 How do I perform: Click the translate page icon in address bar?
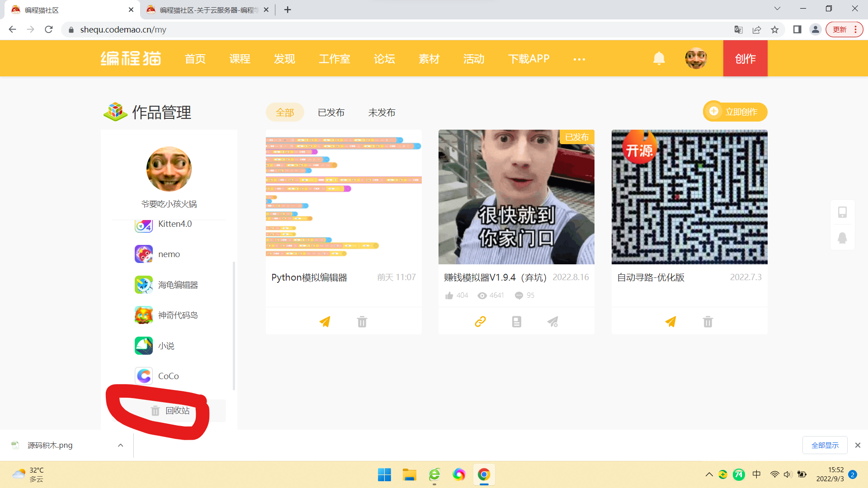click(738, 30)
